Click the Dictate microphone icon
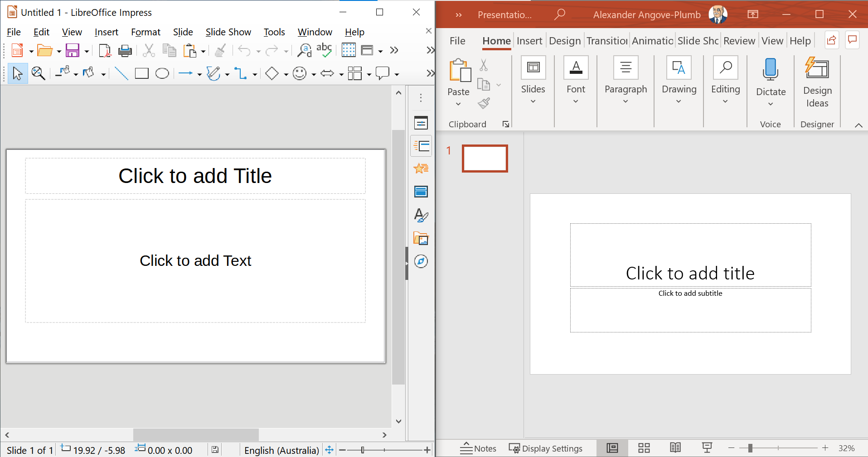The image size is (868, 457). (x=770, y=70)
